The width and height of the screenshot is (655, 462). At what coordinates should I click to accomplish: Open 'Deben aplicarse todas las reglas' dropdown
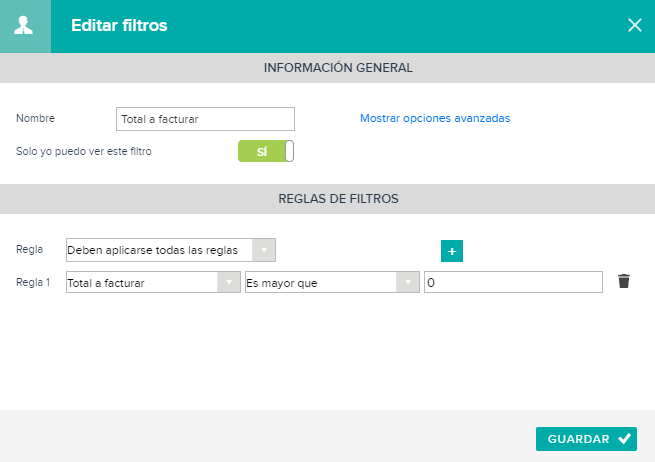point(171,250)
